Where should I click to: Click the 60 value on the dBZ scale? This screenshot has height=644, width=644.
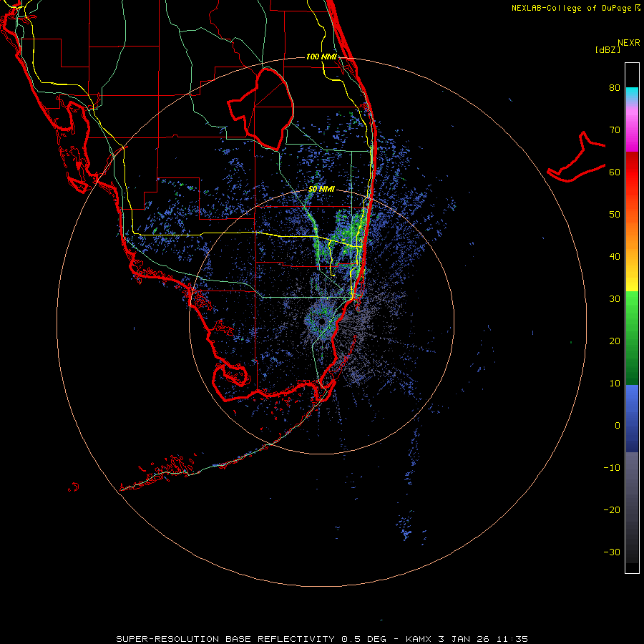pyautogui.click(x=615, y=172)
